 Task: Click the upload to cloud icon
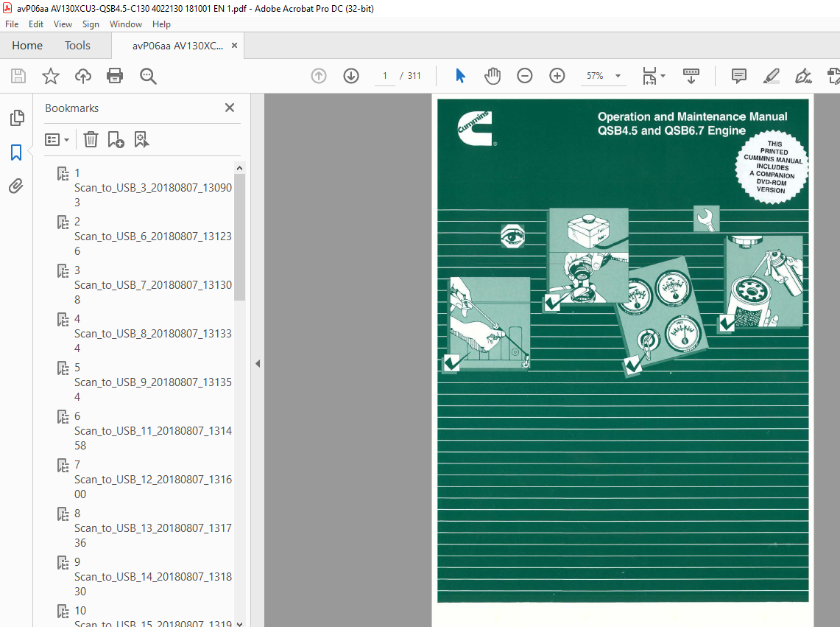pyautogui.click(x=83, y=76)
